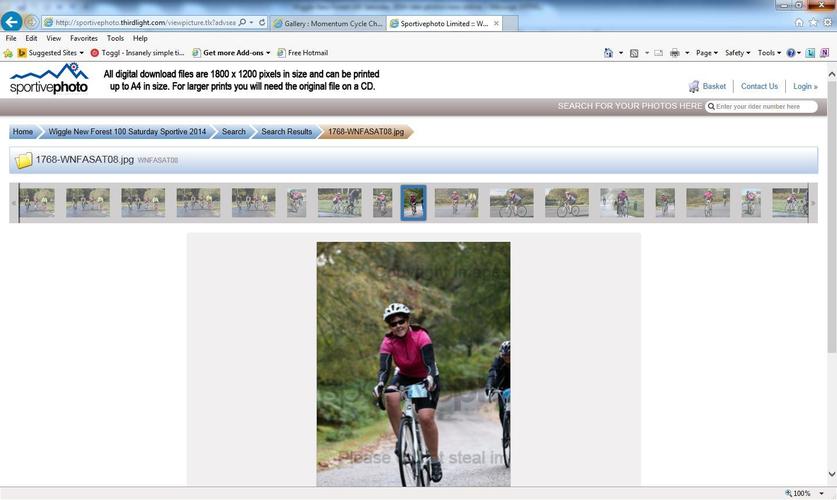Switch to the Gallery Momentum Cycle tab
This screenshot has width=837, height=500.
(x=327, y=22)
